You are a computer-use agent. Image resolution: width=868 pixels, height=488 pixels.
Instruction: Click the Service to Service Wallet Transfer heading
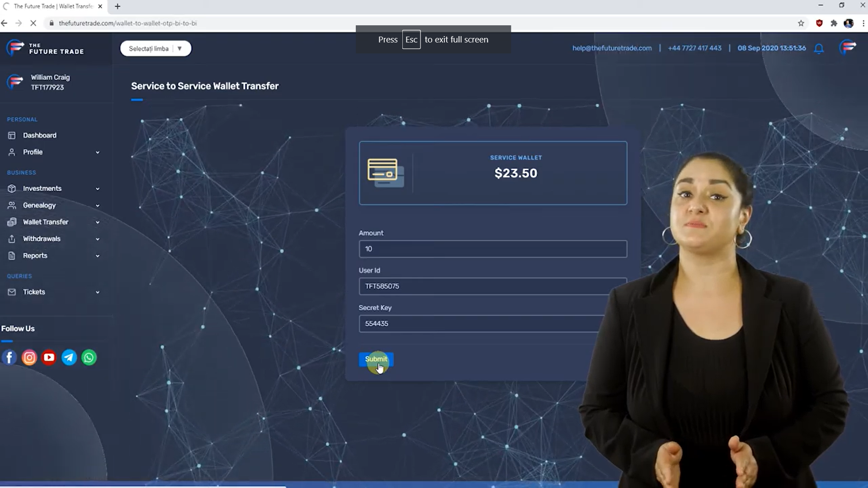(x=205, y=86)
